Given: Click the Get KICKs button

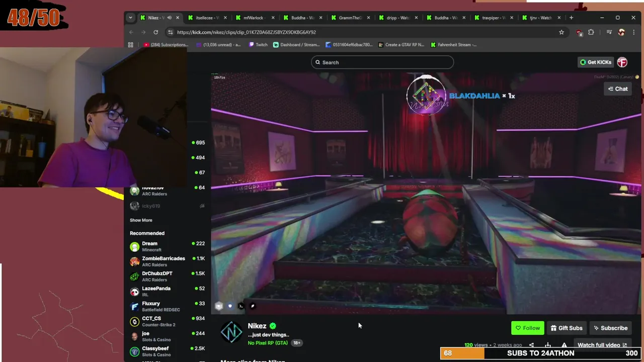Looking at the screenshot, I should click(x=596, y=62).
